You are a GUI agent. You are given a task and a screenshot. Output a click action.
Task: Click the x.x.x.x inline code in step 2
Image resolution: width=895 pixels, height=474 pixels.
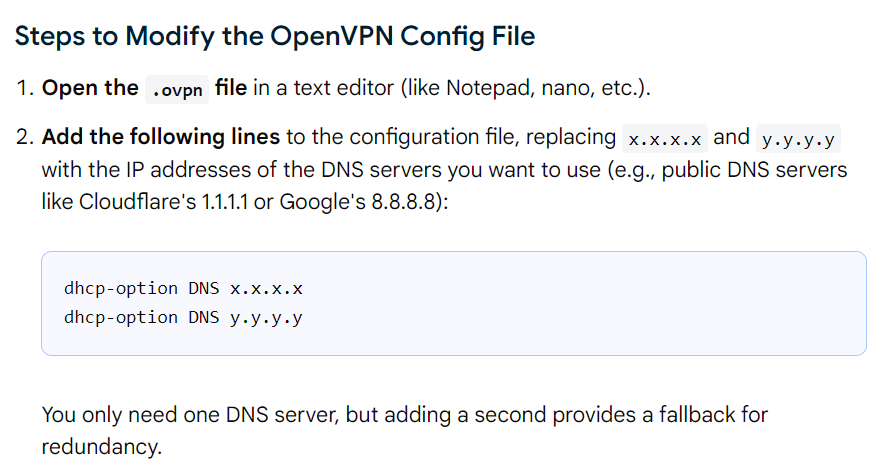(x=664, y=138)
